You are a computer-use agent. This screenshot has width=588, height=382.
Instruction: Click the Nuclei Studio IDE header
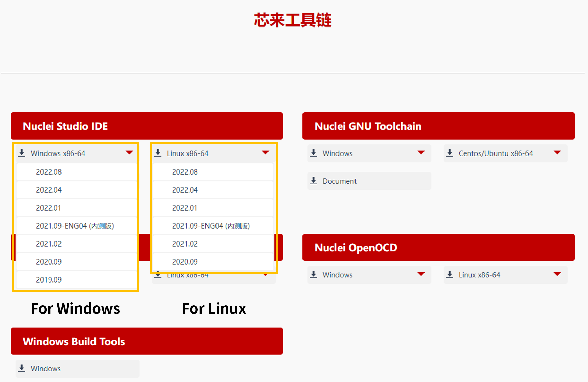(x=147, y=126)
